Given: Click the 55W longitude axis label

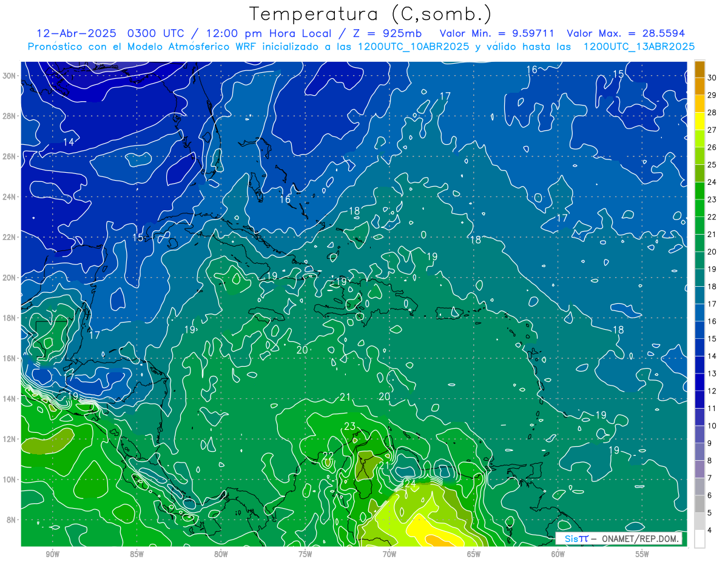Looking at the screenshot, I should (642, 554).
